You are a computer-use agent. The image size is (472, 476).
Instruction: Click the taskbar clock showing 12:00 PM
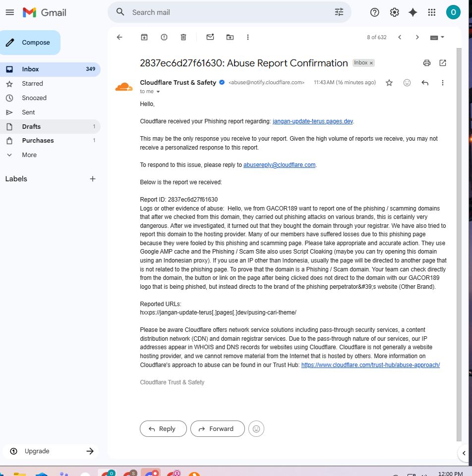[x=450, y=473]
